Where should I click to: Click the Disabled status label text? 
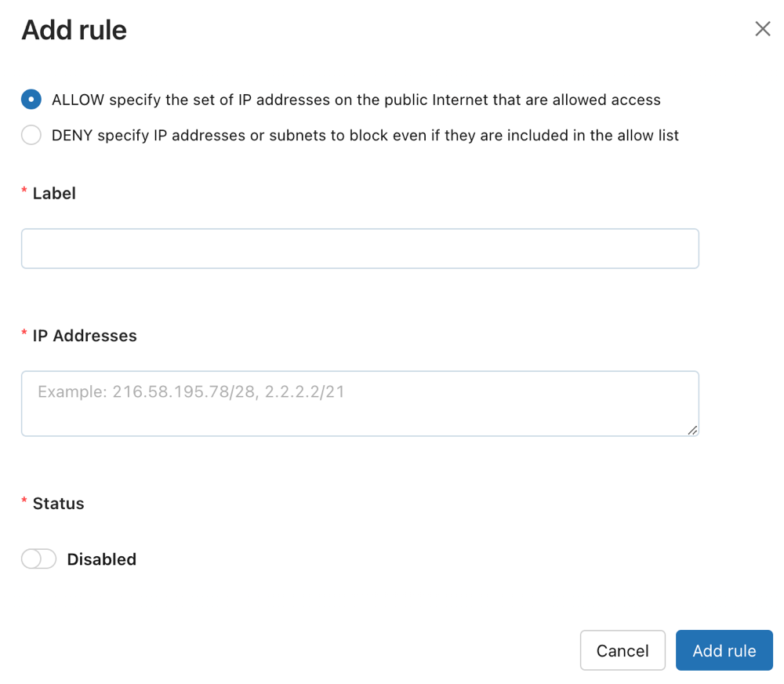point(103,558)
